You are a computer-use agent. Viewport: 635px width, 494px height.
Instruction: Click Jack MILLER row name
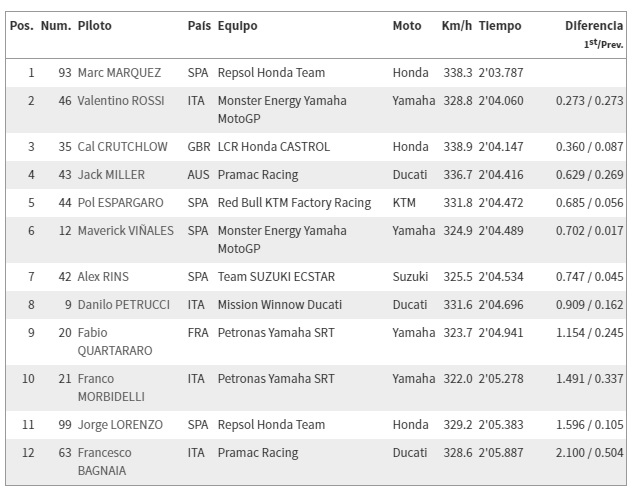pos(111,175)
